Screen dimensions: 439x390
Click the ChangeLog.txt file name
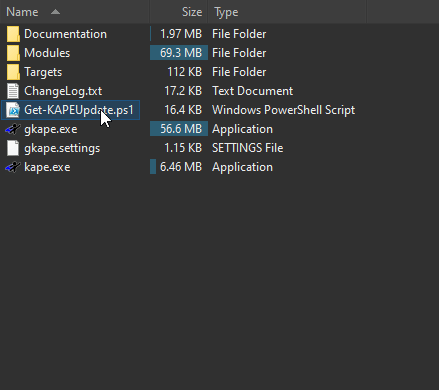pyautogui.click(x=63, y=91)
